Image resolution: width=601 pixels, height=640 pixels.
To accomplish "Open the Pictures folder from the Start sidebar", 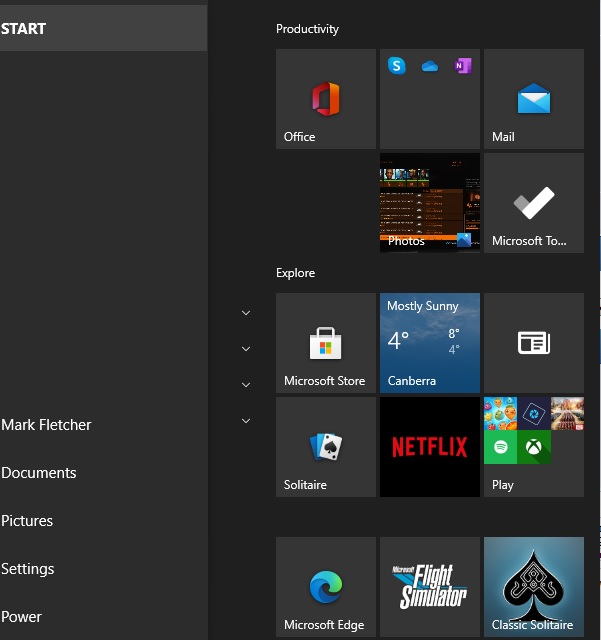I will click(27, 521).
